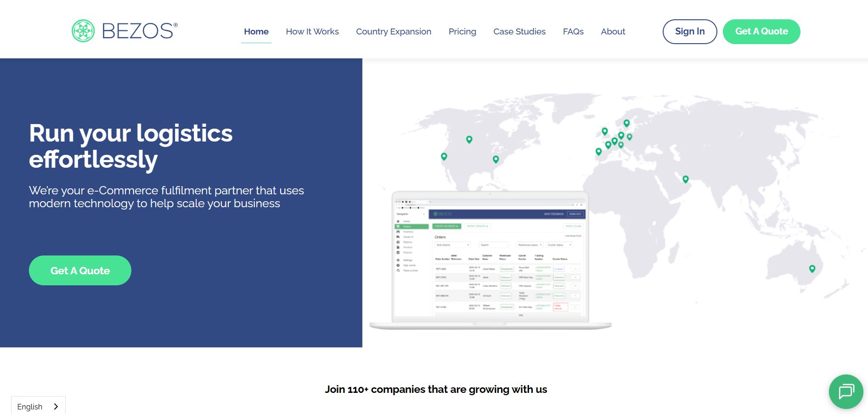Viewport: 868px width, 414px height.
Task: Expand the English language selector
Action: [x=38, y=406]
